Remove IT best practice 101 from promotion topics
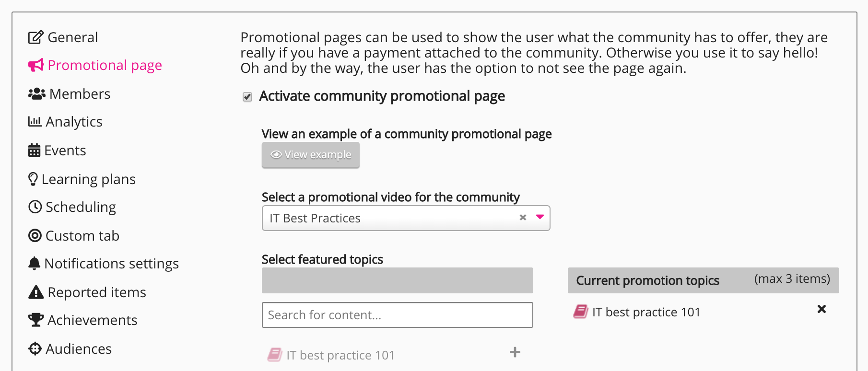Screen dimensions: 868x371 pyautogui.click(x=821, y=309)
